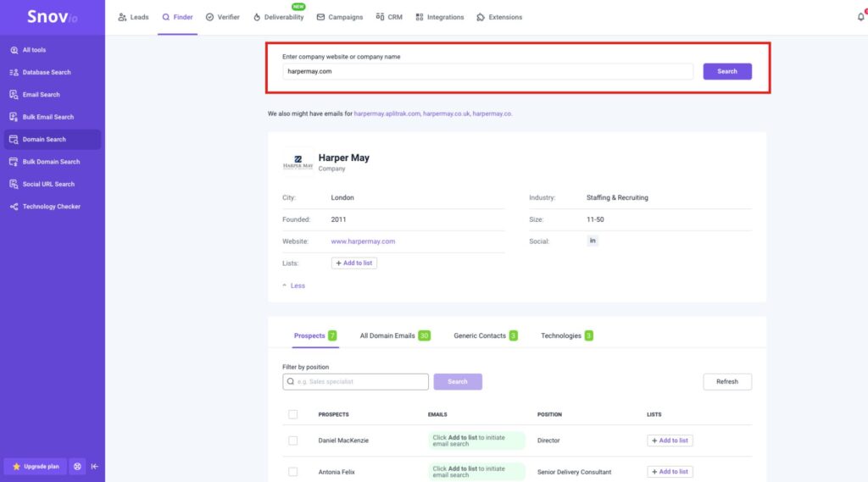The image size is (868, 482).
Task: Open the CRM menu
Action: (389, 17)
